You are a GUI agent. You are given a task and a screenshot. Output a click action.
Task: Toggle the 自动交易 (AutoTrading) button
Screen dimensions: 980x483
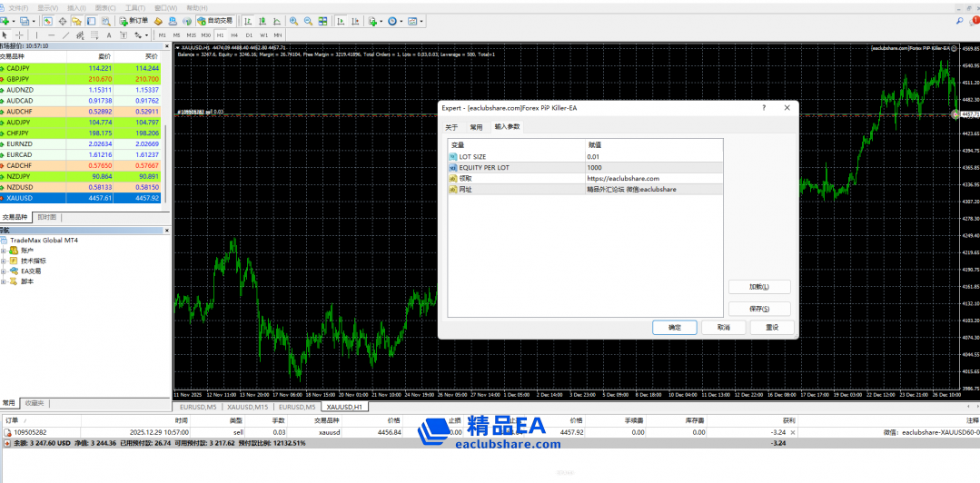214,20
